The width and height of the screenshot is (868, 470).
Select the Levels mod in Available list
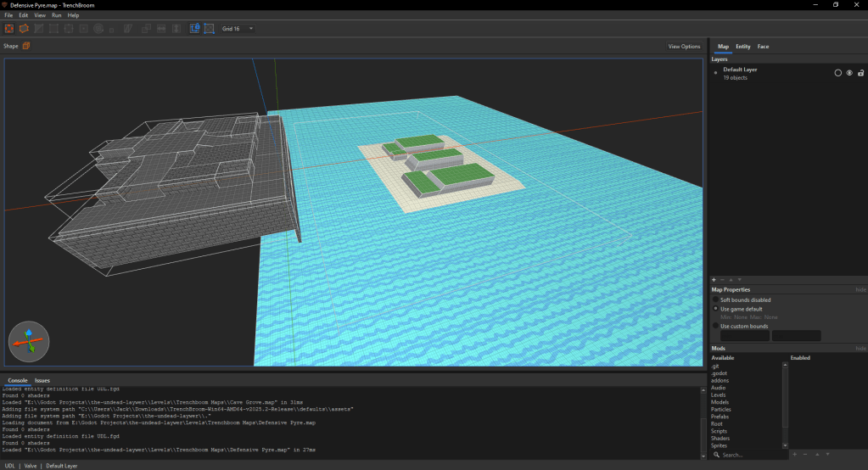click(719, 395)
